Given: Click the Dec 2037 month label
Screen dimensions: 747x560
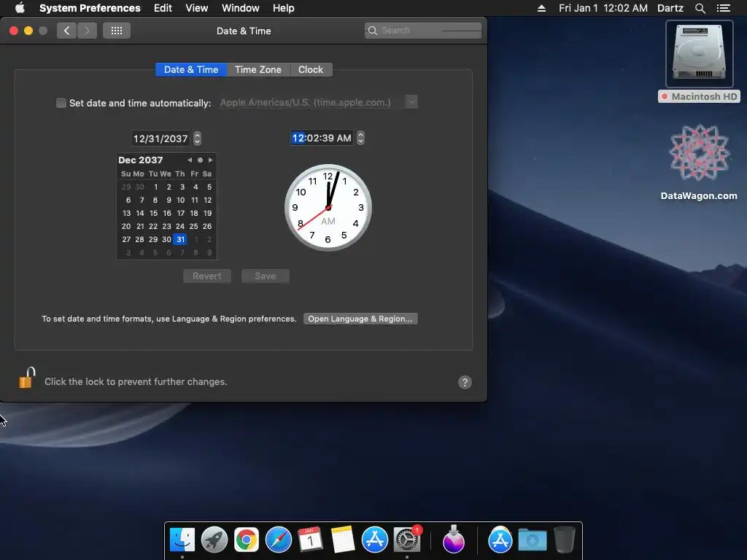Looking at the screenshot, I should click(141, 160).
